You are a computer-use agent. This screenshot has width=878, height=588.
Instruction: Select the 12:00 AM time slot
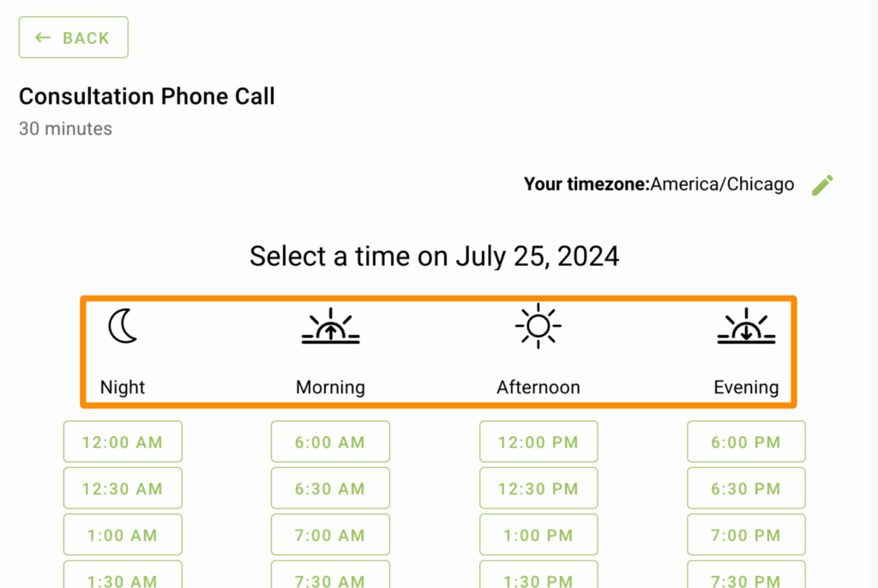[123, 441]
